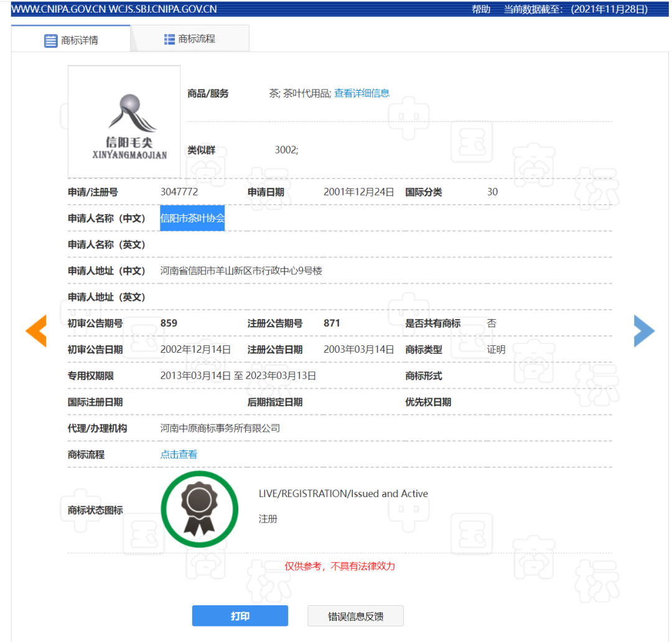Open the 查看详细信息 link
Viewport: 672px width, 642px height.
point(362,93)
